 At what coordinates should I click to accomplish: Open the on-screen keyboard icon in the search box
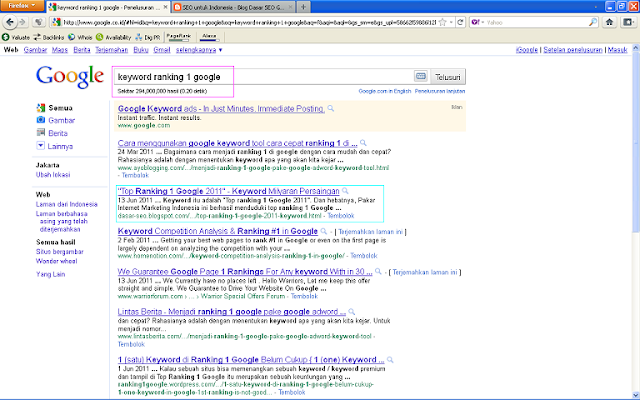pos(420,76)
